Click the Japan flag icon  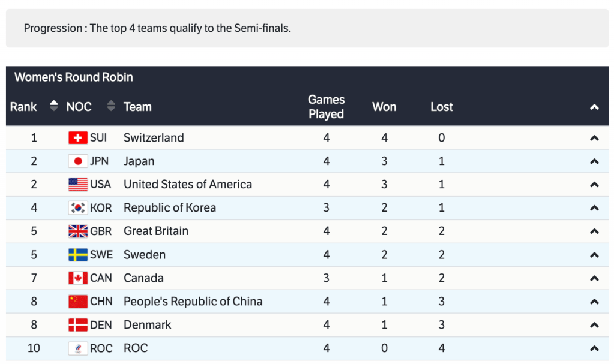tap(78, 161)
